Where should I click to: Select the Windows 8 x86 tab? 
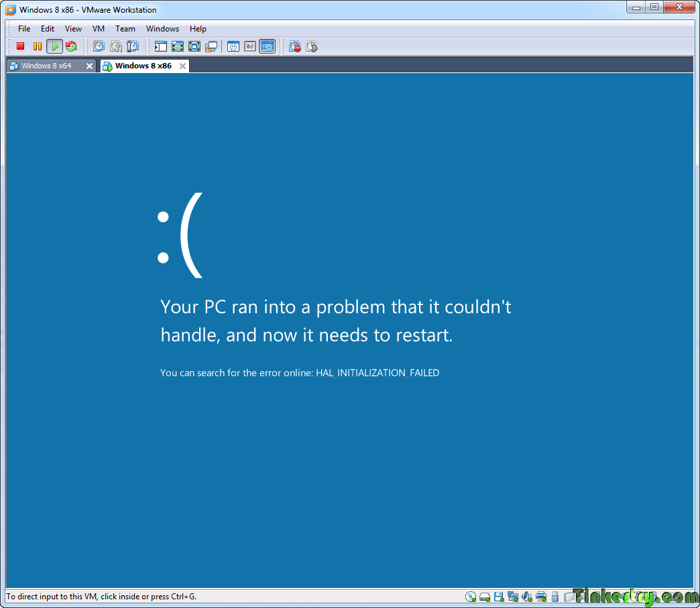[143, 66]
